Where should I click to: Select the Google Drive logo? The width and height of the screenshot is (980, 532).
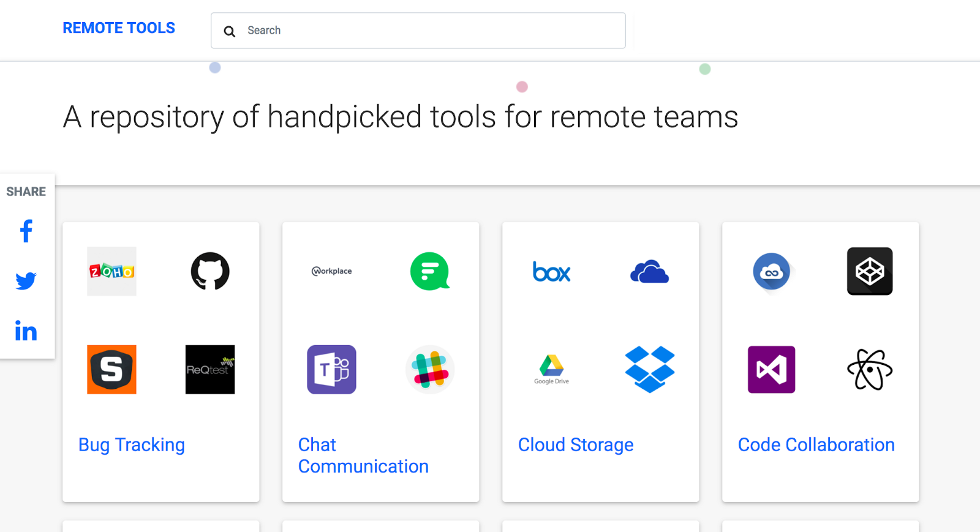coord(551,369)
